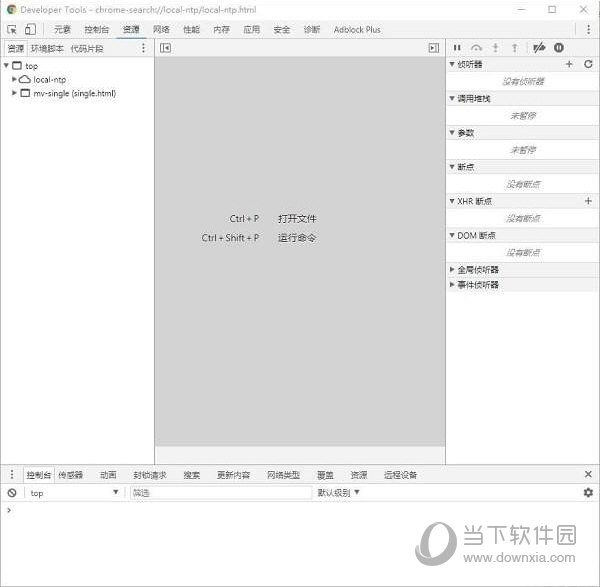Click the plus icon beside XHR 断点

588,201
